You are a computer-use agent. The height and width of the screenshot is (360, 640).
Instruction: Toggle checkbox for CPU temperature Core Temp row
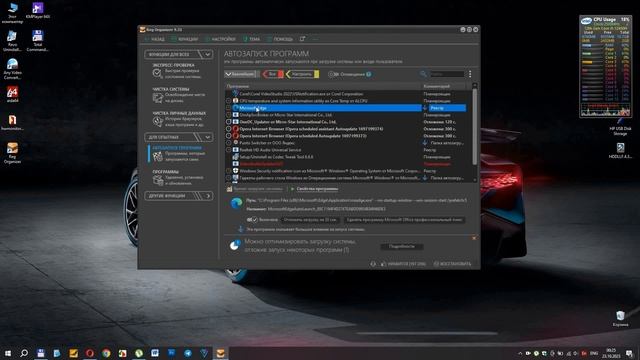[x=229, y=101]
